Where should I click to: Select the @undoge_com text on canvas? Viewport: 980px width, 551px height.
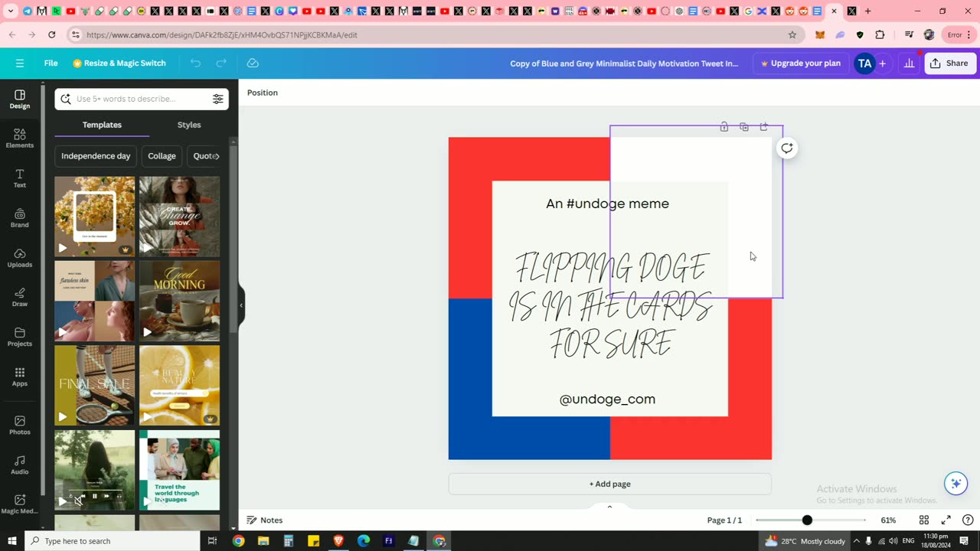click(x=607, y=399)
